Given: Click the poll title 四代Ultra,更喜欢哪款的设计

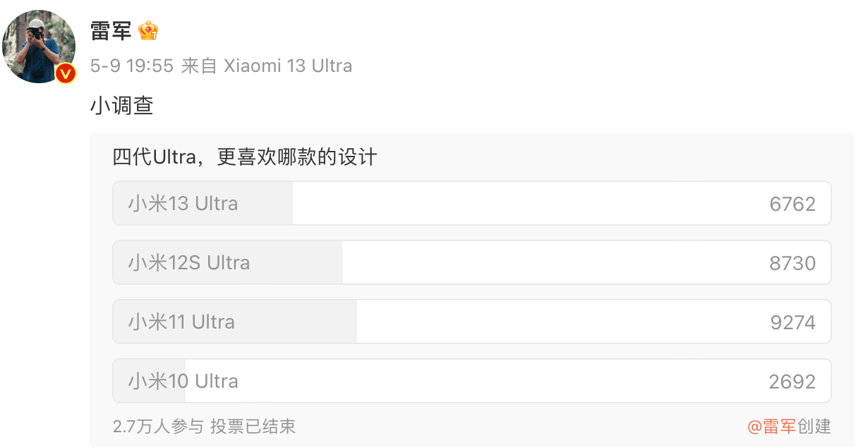Looking at the screenshot, I should 245,157.
